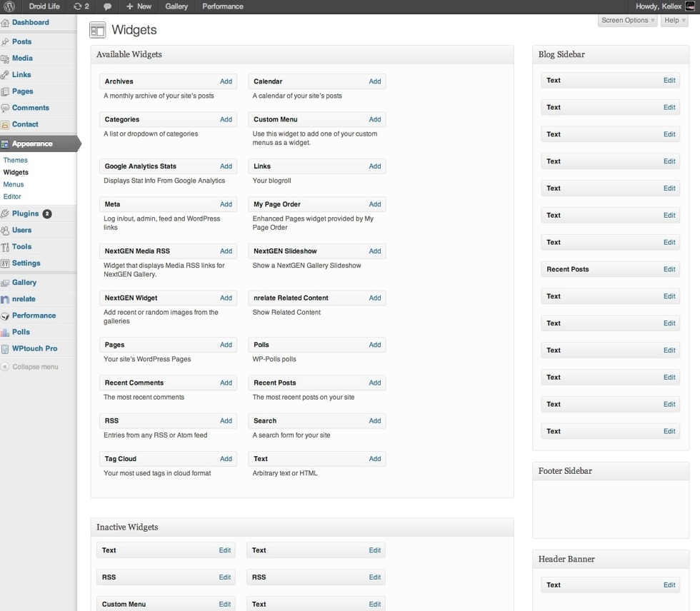Add the Tag Cloud widget
Image resolution: width=700 pixels, height=611 pixels.
[x=226, y=459]
